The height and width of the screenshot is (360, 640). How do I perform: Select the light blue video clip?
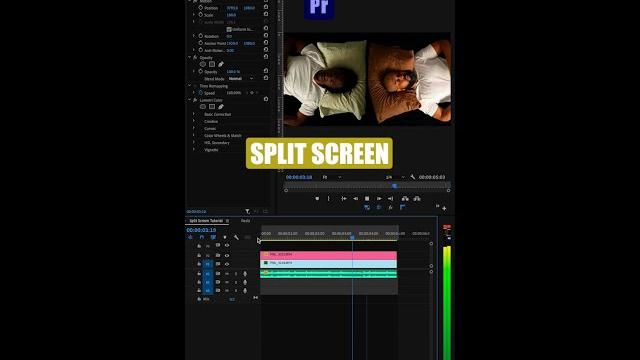point(329,264)
